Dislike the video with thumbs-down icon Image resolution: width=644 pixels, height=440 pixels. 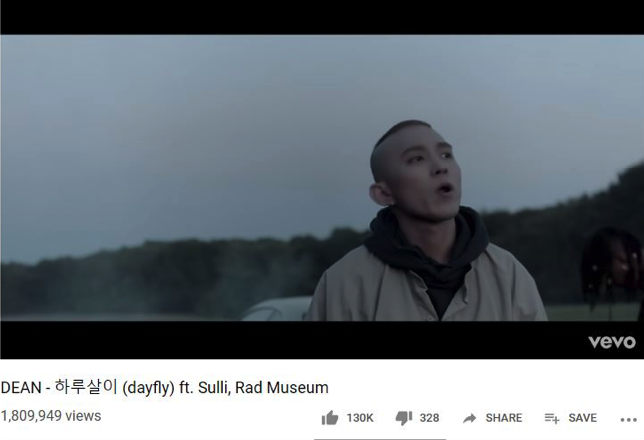(x=404, y=418)
